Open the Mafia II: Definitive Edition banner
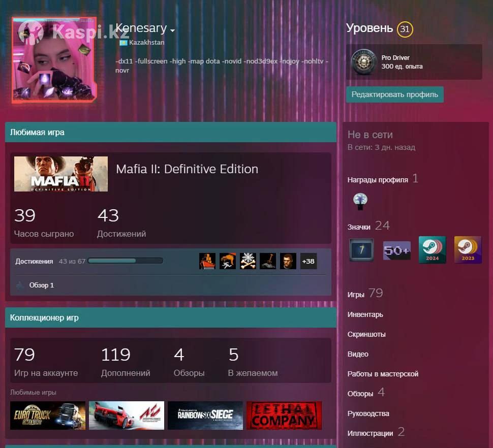This screenshot has width=493, height=448. click(61, 174)
